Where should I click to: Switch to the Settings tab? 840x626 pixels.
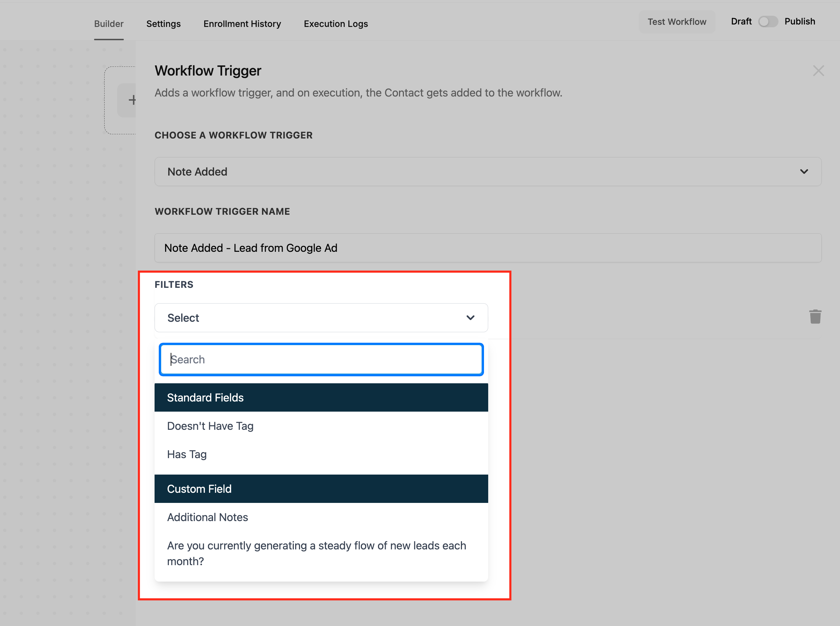163,24
